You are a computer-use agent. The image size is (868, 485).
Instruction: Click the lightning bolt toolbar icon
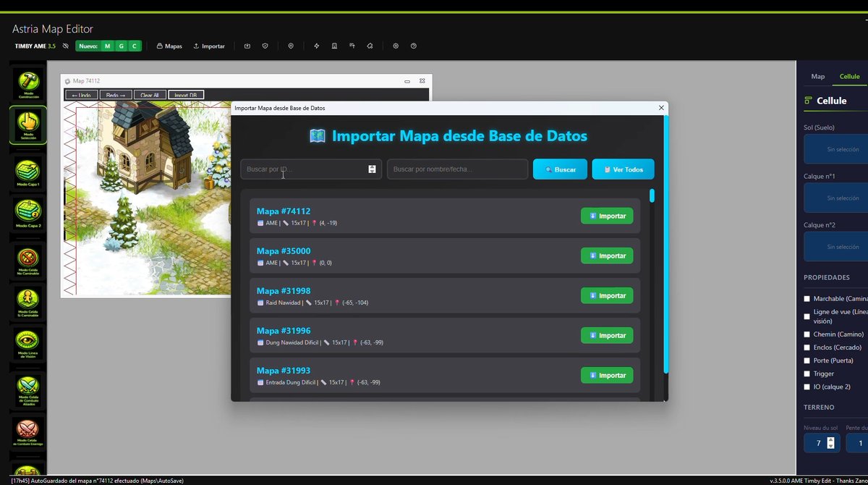pos(316,46)
